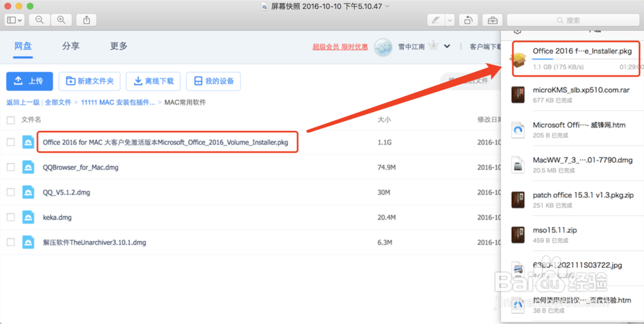Toggle the select-all checkbox beside 文件名

pyautogui.click(x=11, y=120)
